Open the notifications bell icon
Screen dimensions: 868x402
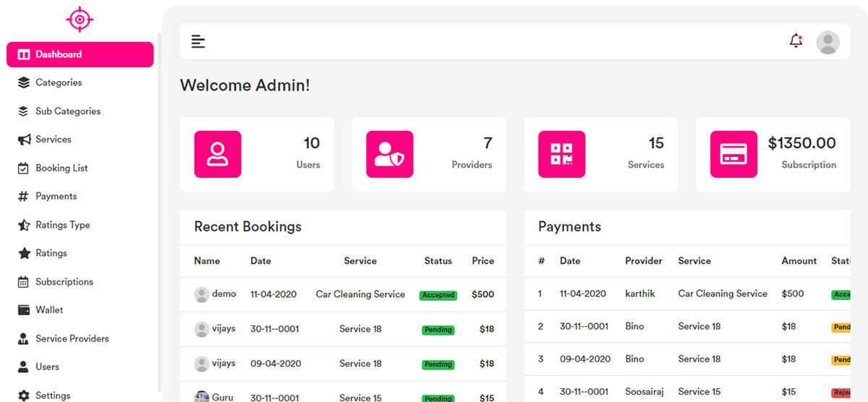(x=796, y=41)
